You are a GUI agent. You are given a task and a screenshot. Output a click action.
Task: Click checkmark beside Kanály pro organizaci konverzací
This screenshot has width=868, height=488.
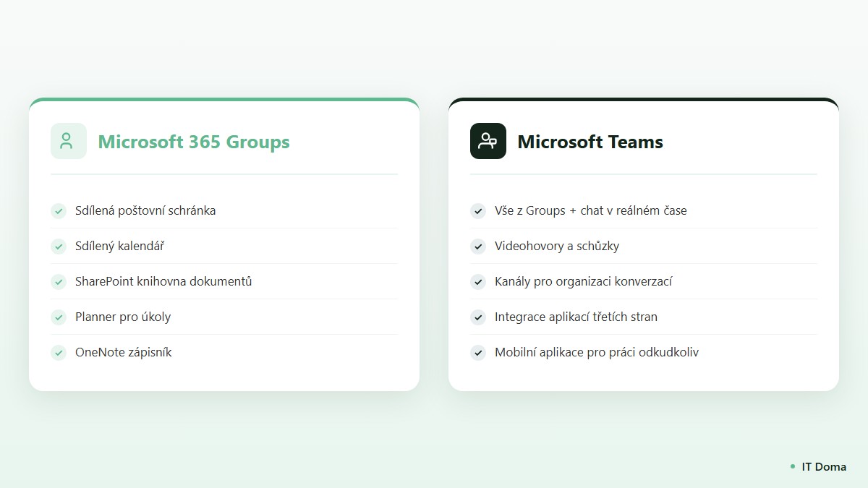click(478, 282)
